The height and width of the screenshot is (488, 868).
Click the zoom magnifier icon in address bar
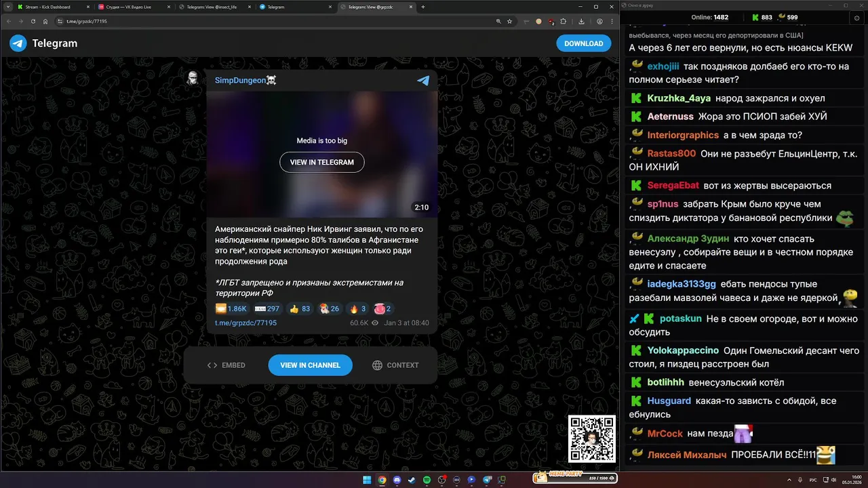pyautogui.click(x=498, y=21)
